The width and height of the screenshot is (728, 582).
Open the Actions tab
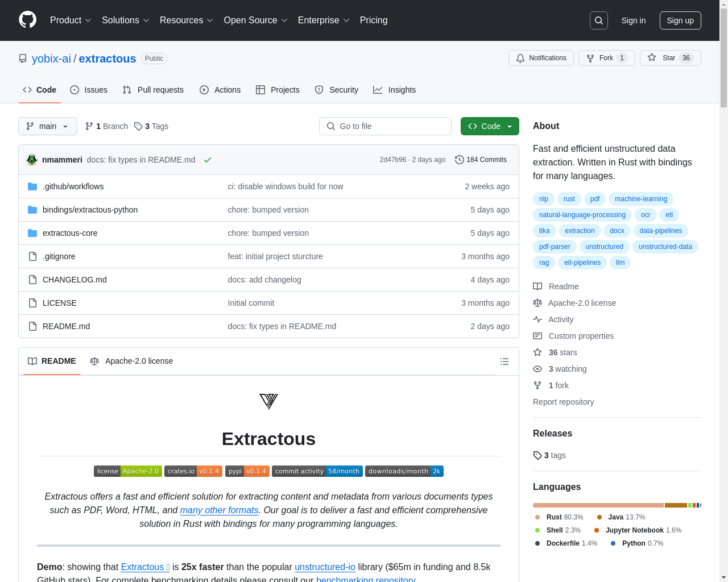tap(220, 90)
